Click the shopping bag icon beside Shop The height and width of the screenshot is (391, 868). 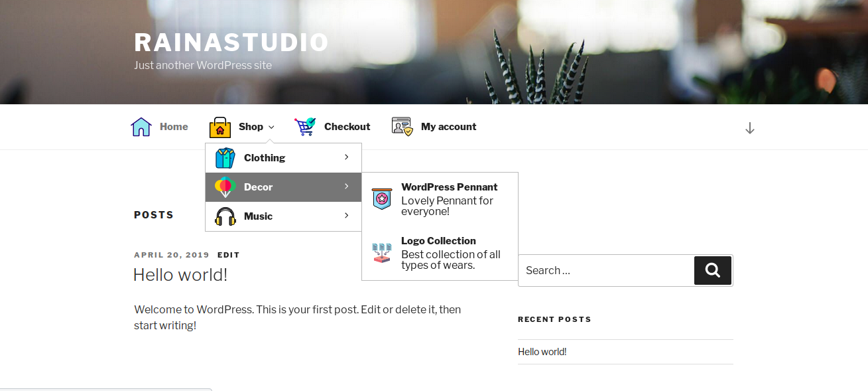coord(220,127)
